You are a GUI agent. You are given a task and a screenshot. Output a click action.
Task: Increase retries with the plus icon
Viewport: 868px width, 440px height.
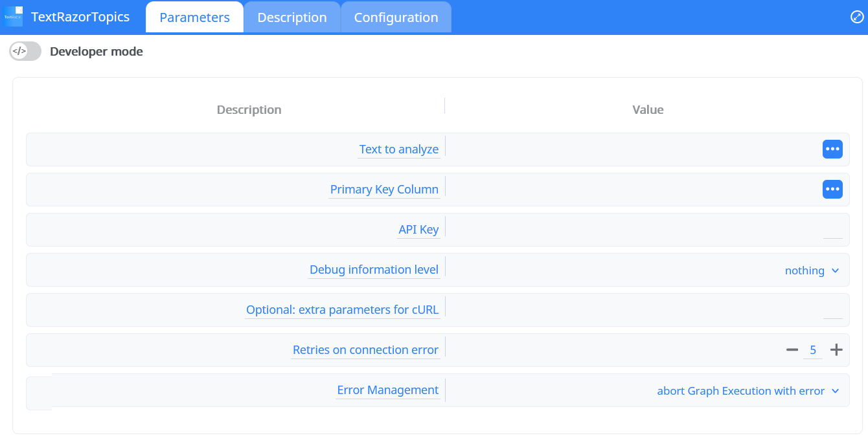[836, 350]
